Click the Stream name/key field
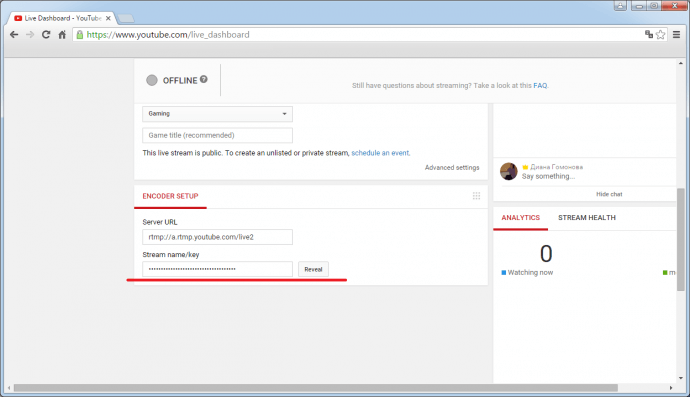Screen dimensions: 690x397 [217, 269]
